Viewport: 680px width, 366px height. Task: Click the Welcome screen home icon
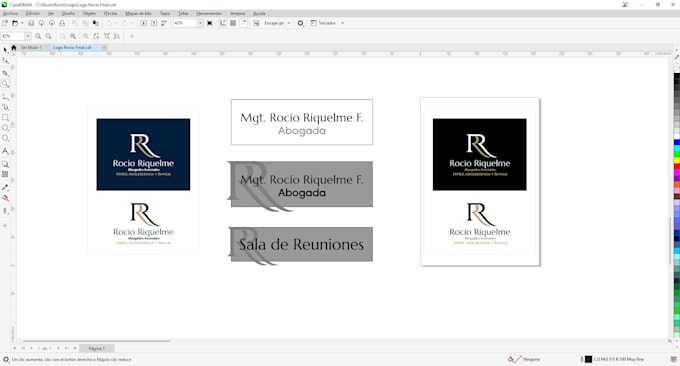coord(14,47)
